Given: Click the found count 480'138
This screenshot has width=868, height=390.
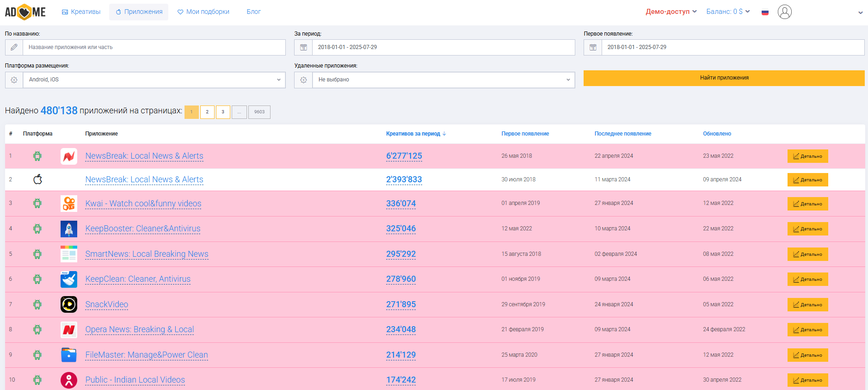Looking at the screenshot, I should click(x=59, y=111).
